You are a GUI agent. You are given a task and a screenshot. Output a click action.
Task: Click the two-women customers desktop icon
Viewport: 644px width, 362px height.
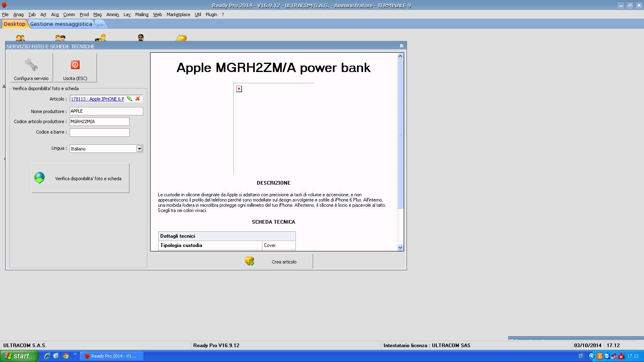(x=20, y=38)
